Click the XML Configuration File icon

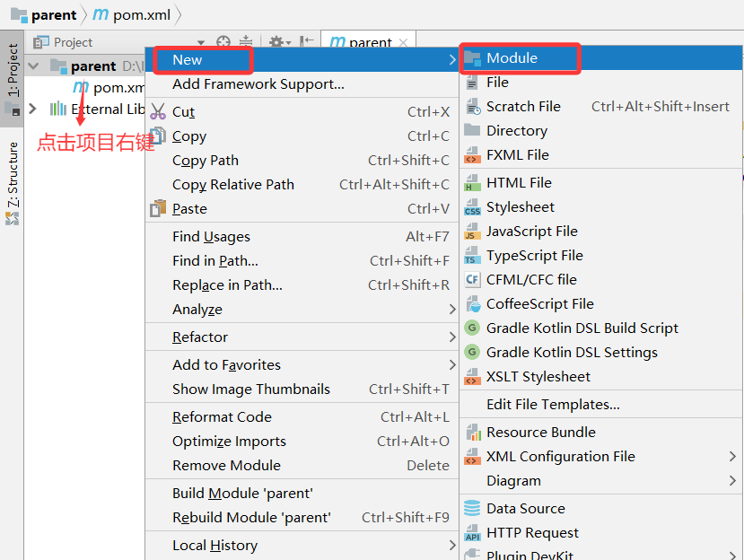472,457
